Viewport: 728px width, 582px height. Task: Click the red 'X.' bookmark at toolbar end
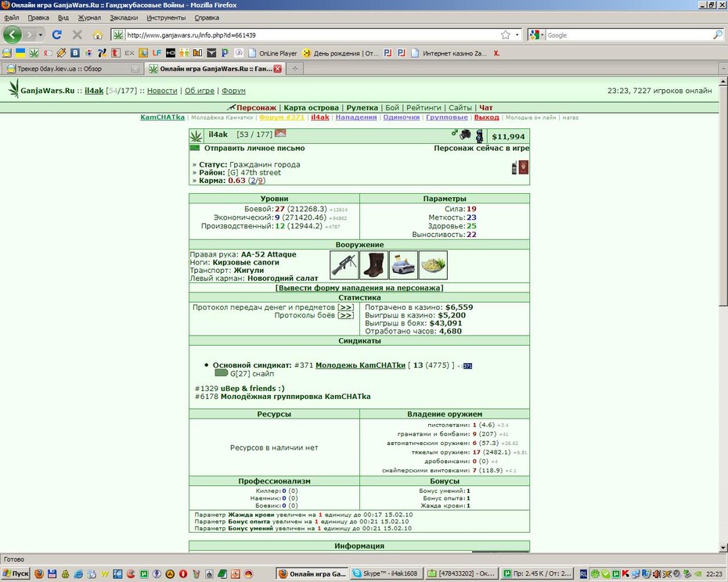tap(496, 53)
